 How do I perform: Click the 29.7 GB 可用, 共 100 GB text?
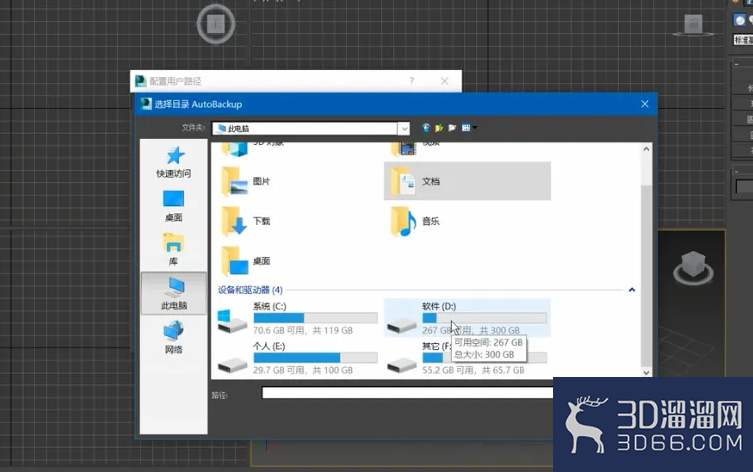click(303, 370)
